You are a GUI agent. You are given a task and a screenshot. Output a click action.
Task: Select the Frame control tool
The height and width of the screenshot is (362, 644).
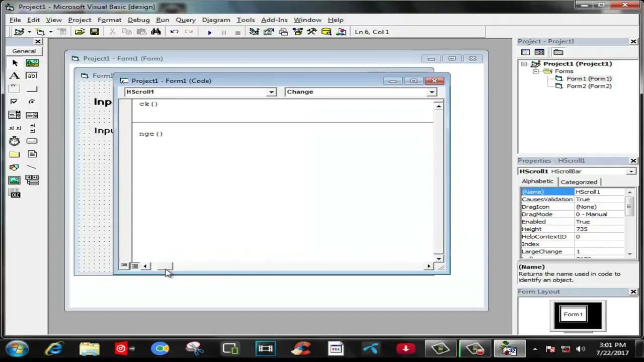(x=15, y=89)
